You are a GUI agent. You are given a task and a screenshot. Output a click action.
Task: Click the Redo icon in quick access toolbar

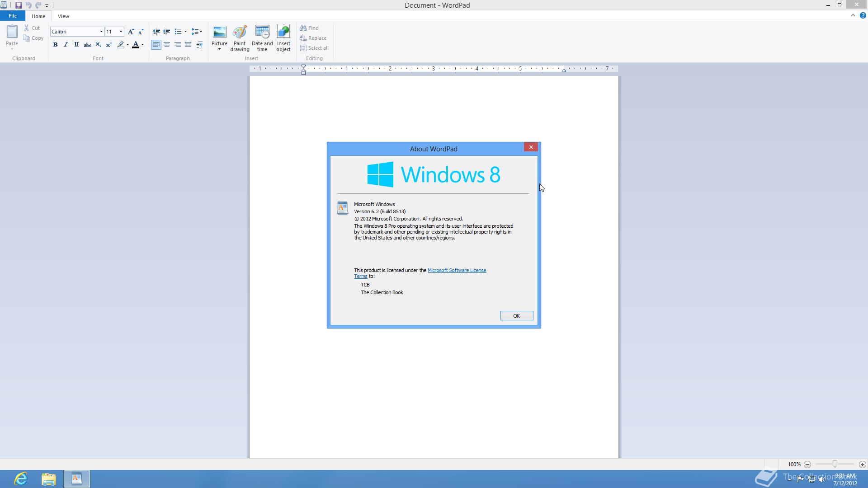click(x=38, y=5)
